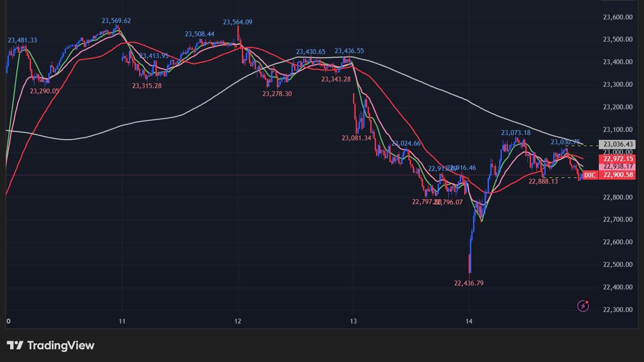The width and height of the screenshot is (644, 362).
Task: Select date 13 on the time axis
Action: click(353, 321)
